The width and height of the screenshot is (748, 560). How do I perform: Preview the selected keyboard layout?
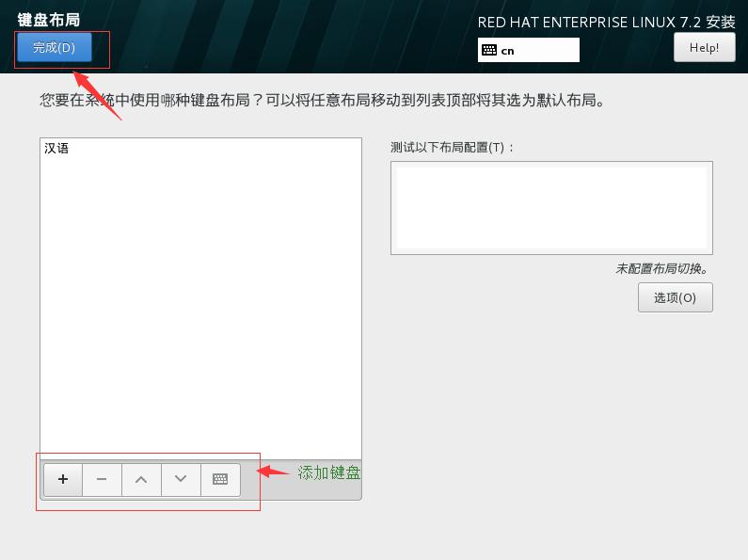pos(220,479)
